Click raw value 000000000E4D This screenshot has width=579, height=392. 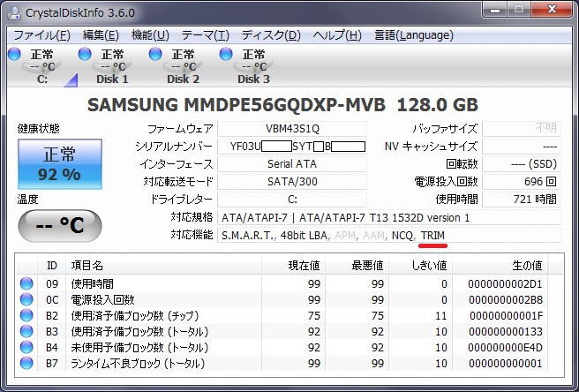(505, 347)
